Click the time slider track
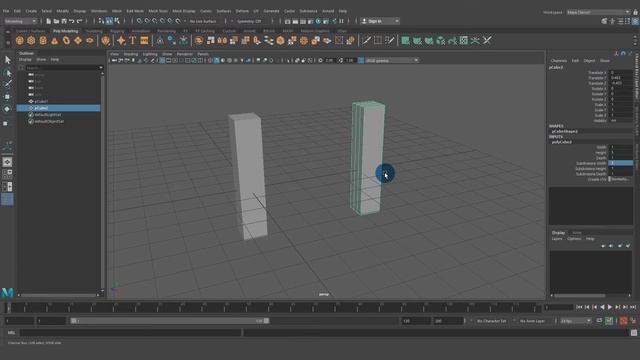This screenshot has width=640, height=360. tap(273, 307)
